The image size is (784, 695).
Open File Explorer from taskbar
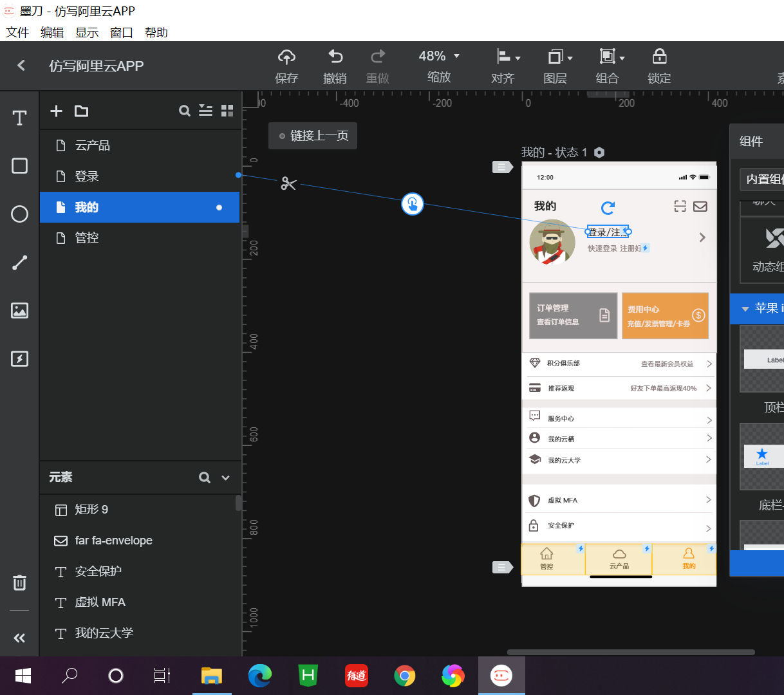point(212,676)
